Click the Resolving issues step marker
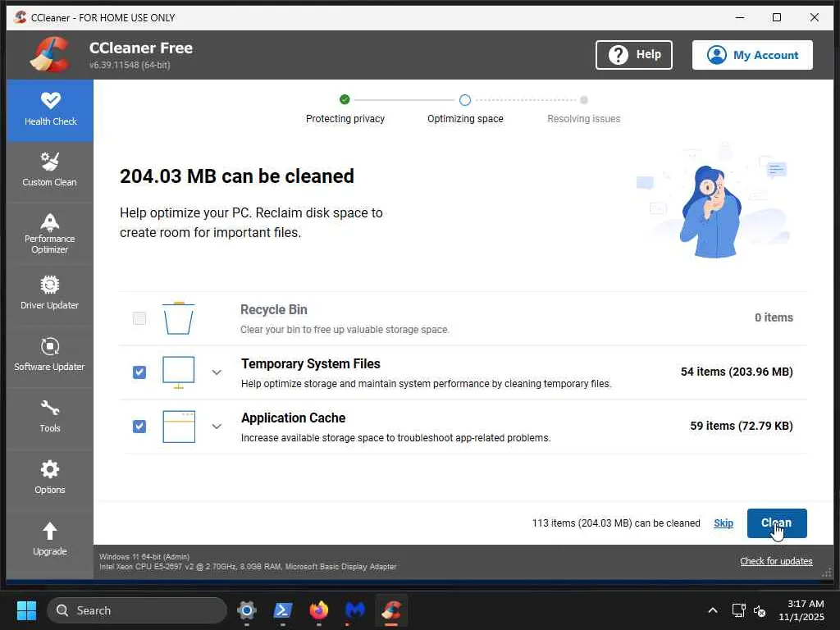840x630 pixels. (584, 100)
